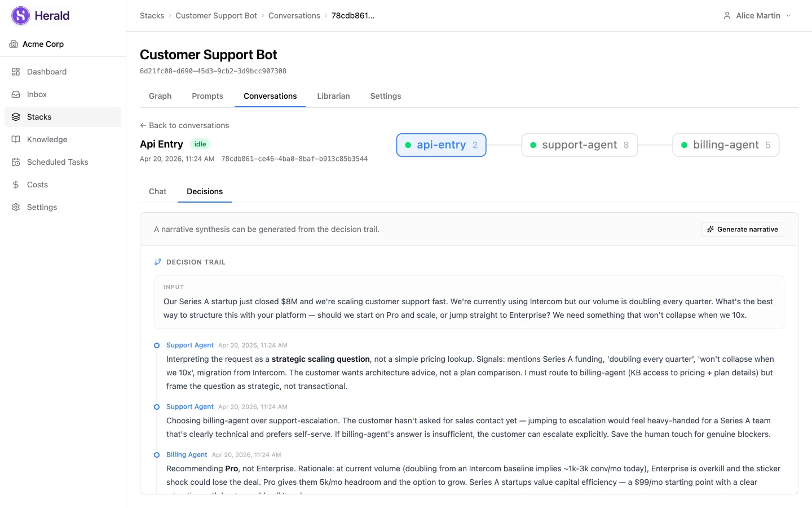The image size is (812, 508).
Task: Click the Generate narrative button
Action: (742, 229)
